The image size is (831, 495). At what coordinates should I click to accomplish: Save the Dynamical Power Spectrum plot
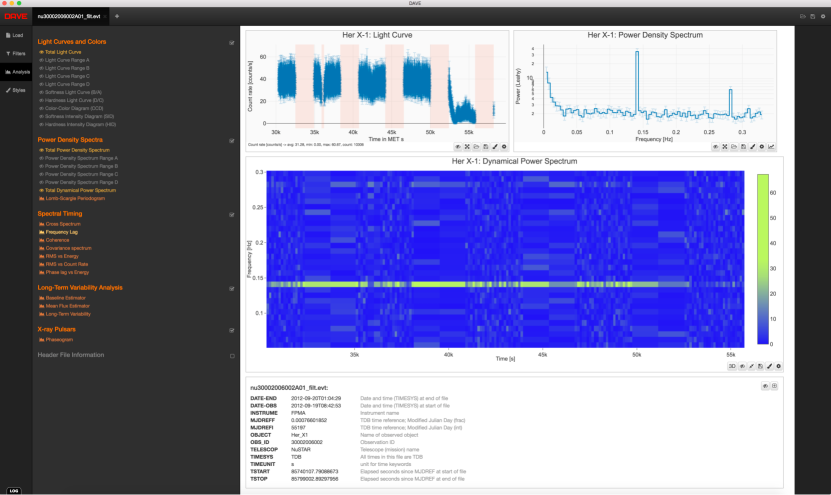(761, 366)
